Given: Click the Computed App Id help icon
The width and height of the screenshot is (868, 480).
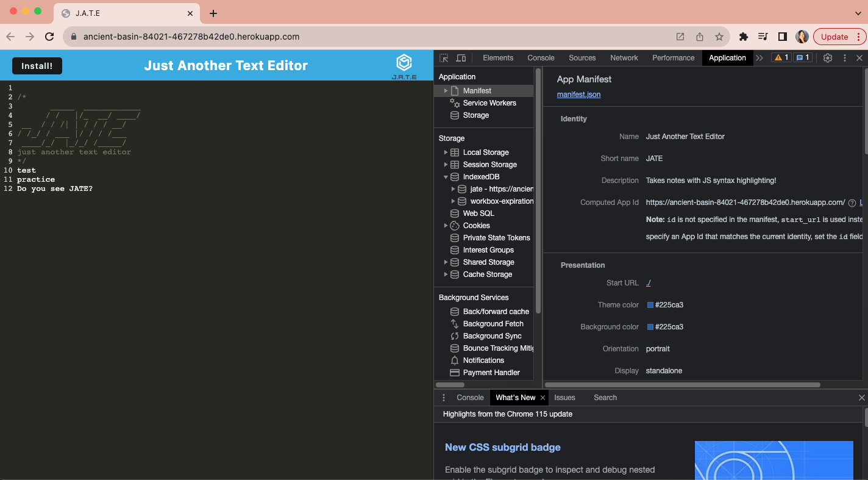Looking at the screenshot, I should click(852, 202).
